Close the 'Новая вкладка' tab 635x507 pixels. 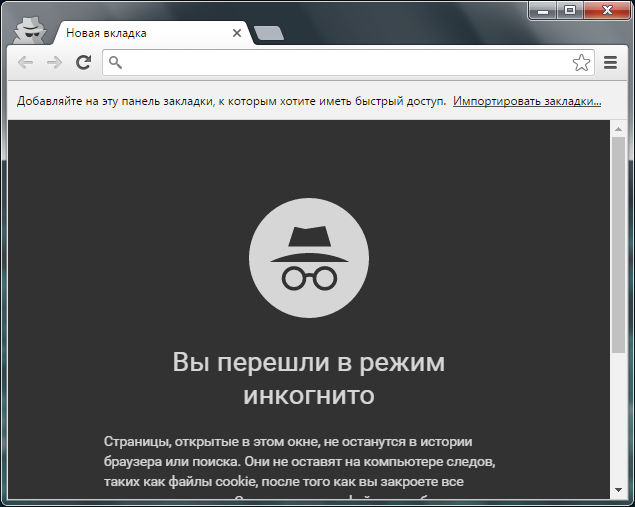237,33
